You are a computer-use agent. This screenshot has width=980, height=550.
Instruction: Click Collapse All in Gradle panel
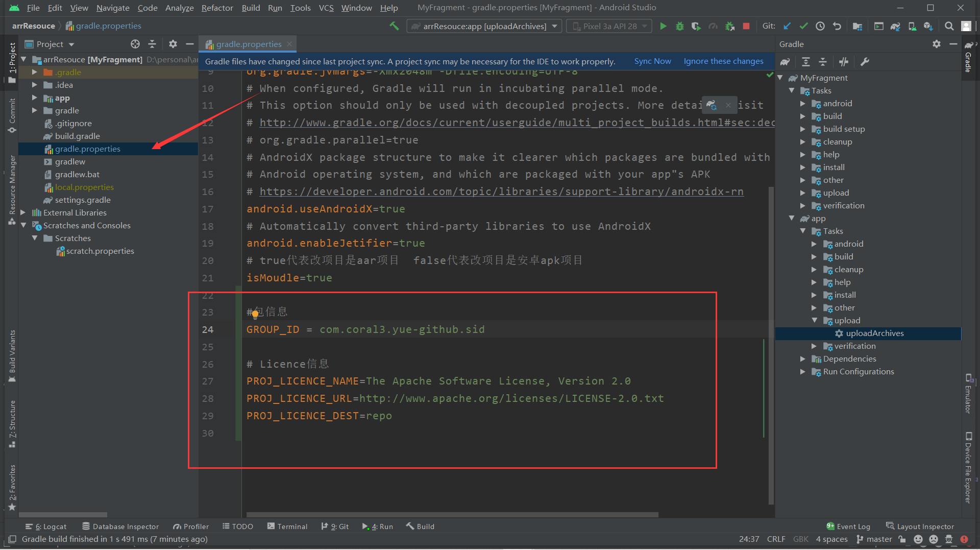(823, 62)
